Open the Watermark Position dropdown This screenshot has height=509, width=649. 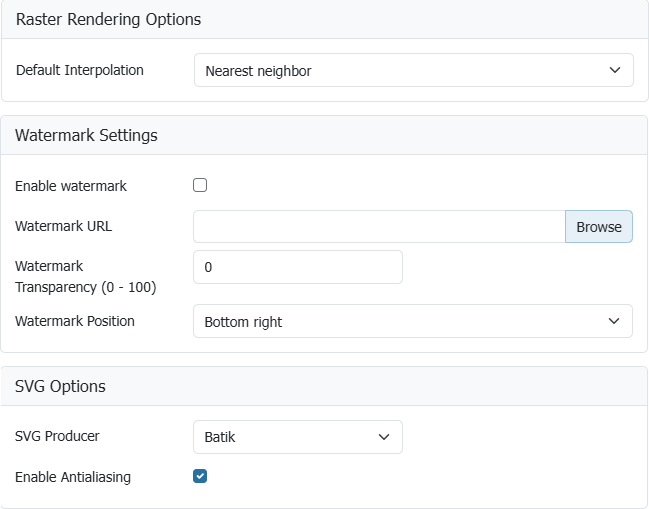(412, 322)
